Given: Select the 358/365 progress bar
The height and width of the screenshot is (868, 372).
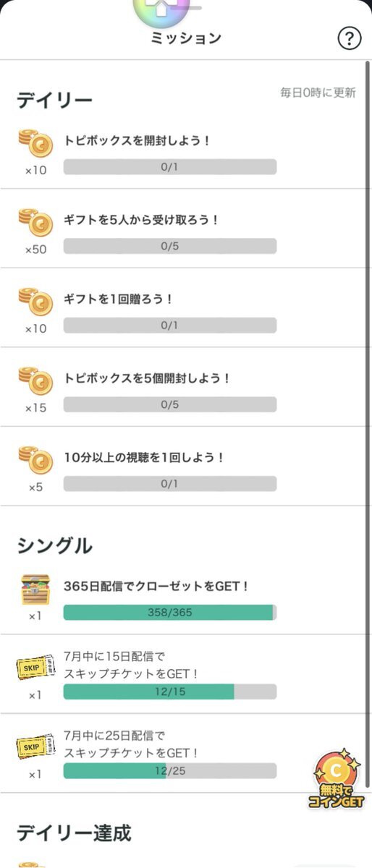Looking at the screenshot, I should 170,613.
